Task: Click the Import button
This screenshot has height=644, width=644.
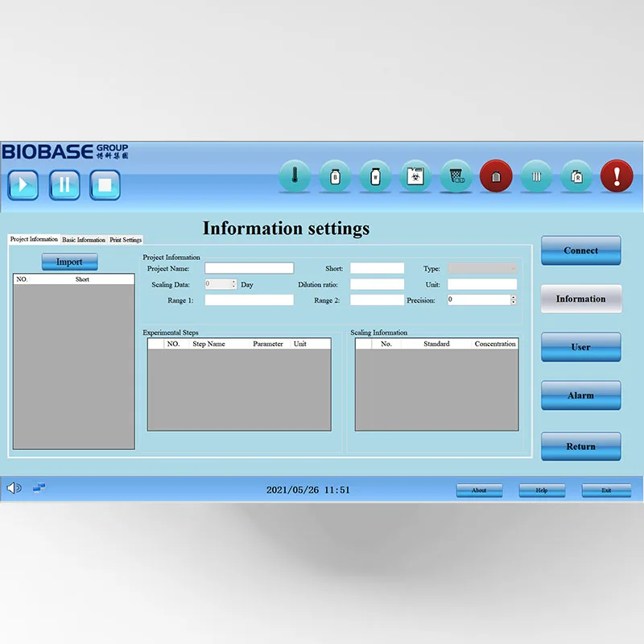Action: pos(69,262)
